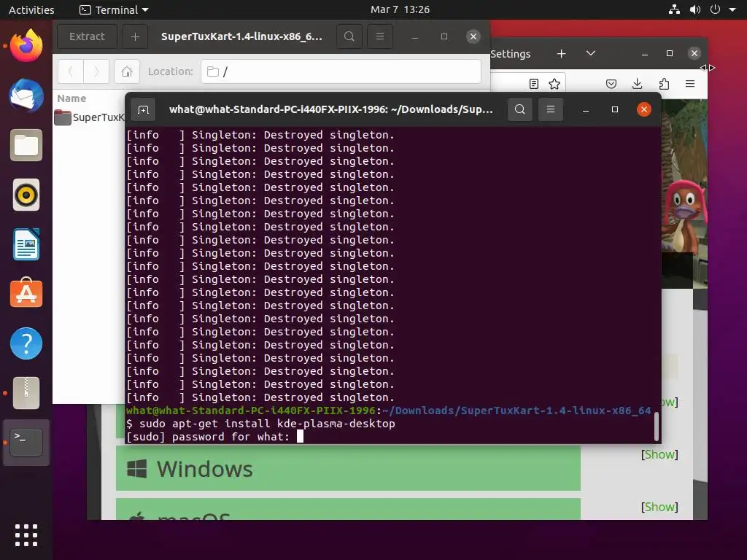Expand Firefox list all tabs chevron

pyautogui.click(x=591, y=53)
